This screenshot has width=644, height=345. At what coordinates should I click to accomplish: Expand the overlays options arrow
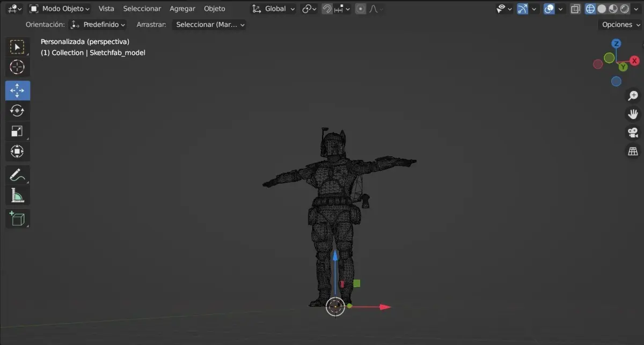tap(560, 9)
